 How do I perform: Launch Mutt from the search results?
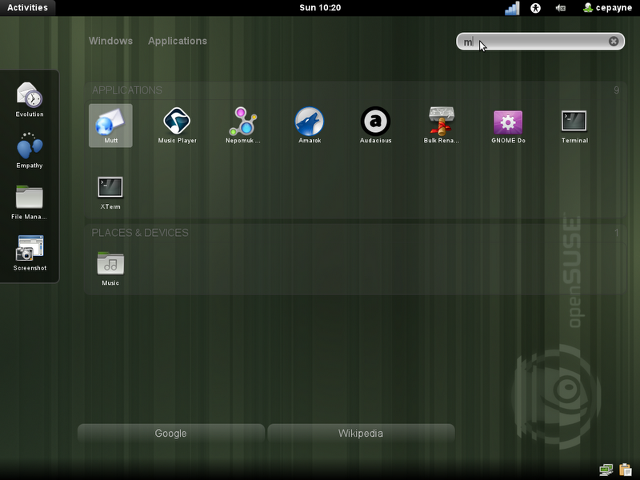[x=110, y=124]
